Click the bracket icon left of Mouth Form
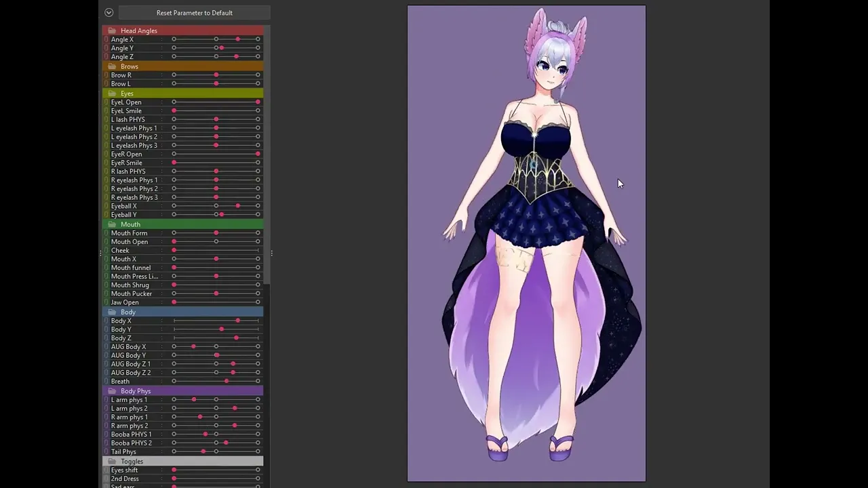Image resolution: width=868 pixels, height=488 pixels. (x=106, y=233)
